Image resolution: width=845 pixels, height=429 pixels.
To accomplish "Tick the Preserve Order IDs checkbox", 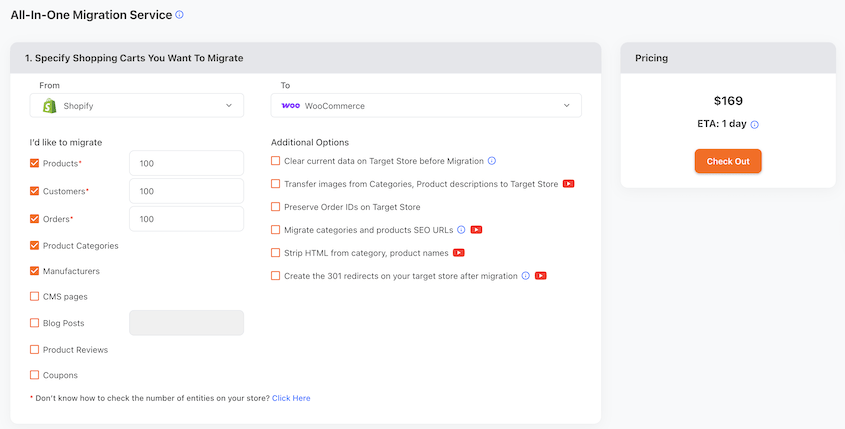I will pos(276,207).
